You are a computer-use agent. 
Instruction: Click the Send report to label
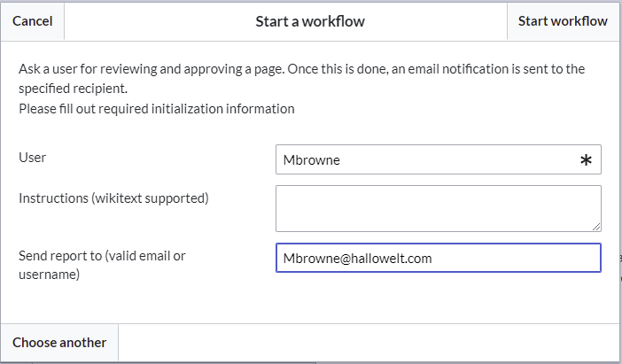click(102, 265)
